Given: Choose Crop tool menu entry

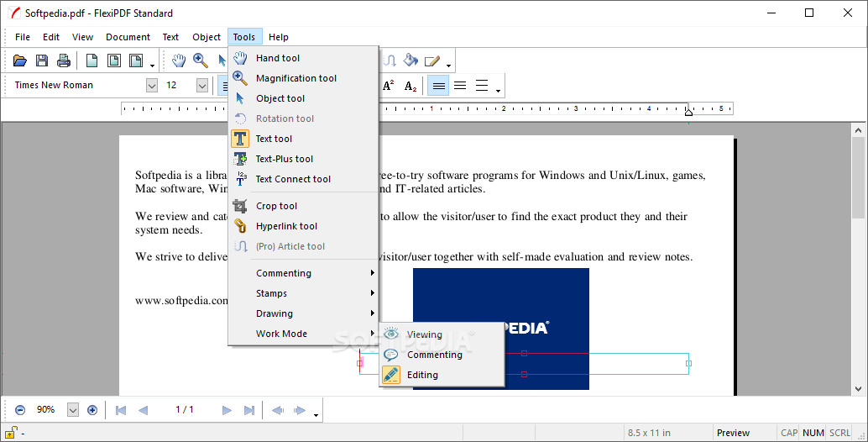Looking at the screenshot, I should pos(303,206).
